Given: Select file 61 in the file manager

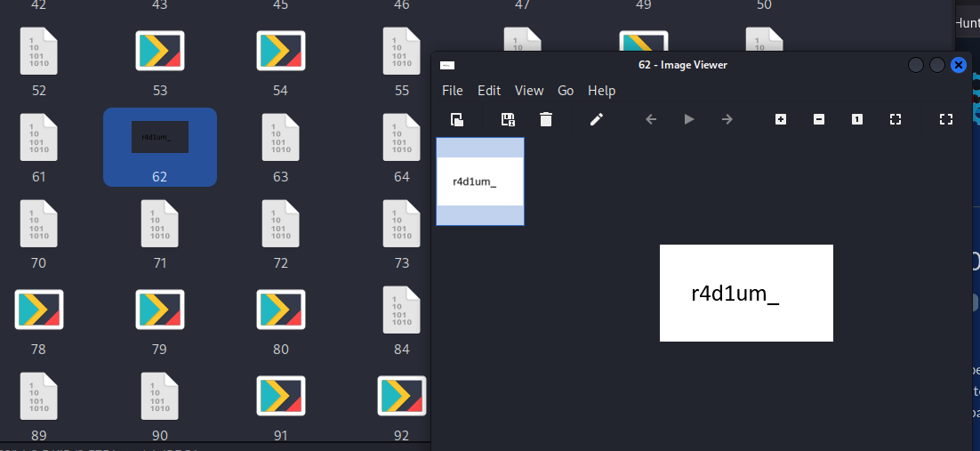Looking at the screenshot, I should (x=39, y=148).
